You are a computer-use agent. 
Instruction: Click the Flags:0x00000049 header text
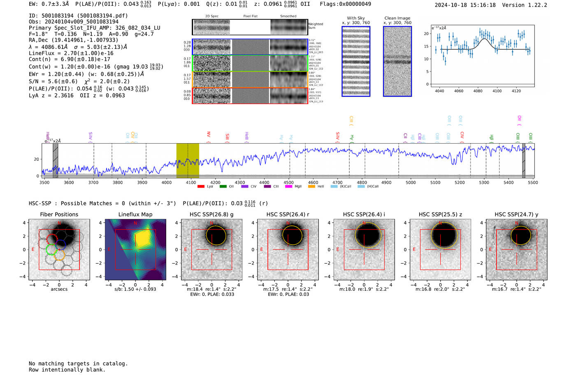pyautogui.click(x=345, y=4)
